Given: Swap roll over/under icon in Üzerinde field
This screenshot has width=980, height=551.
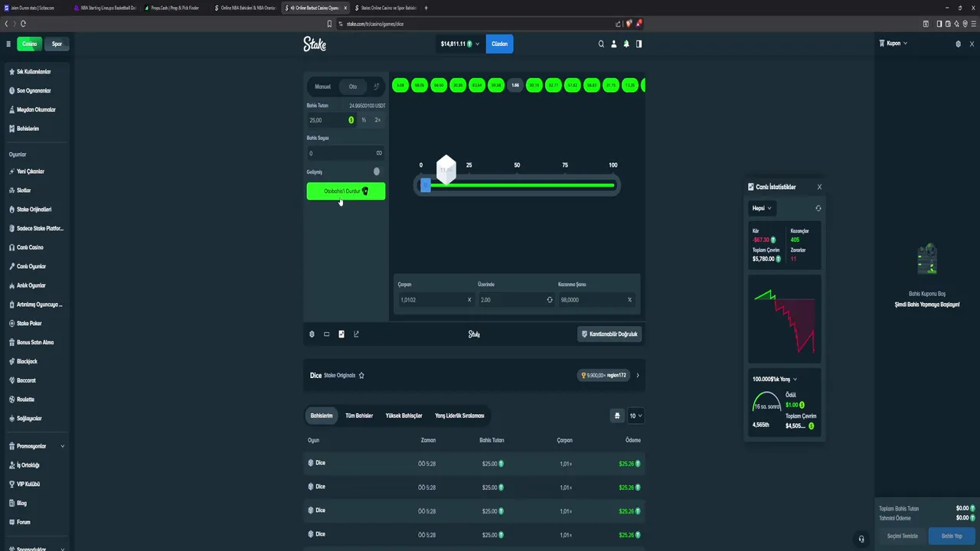Looking at the screenshot, I should pos(549,300).
